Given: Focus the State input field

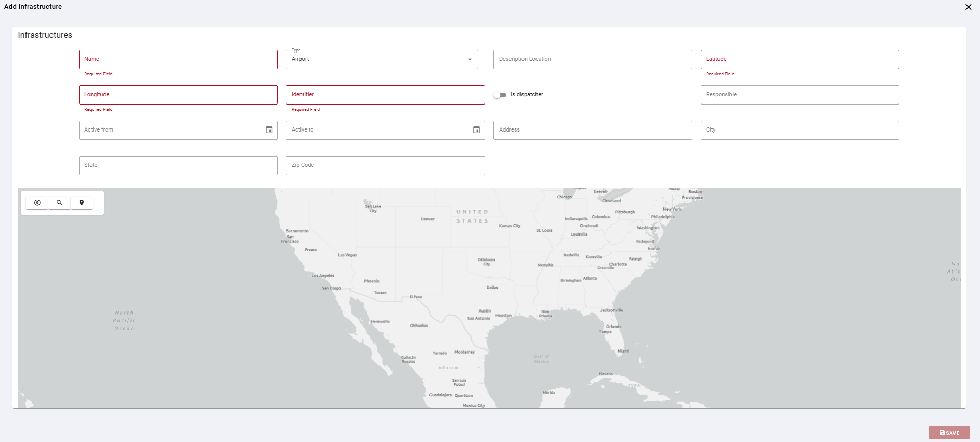Looking at the screenshot, I should (178, 165).
